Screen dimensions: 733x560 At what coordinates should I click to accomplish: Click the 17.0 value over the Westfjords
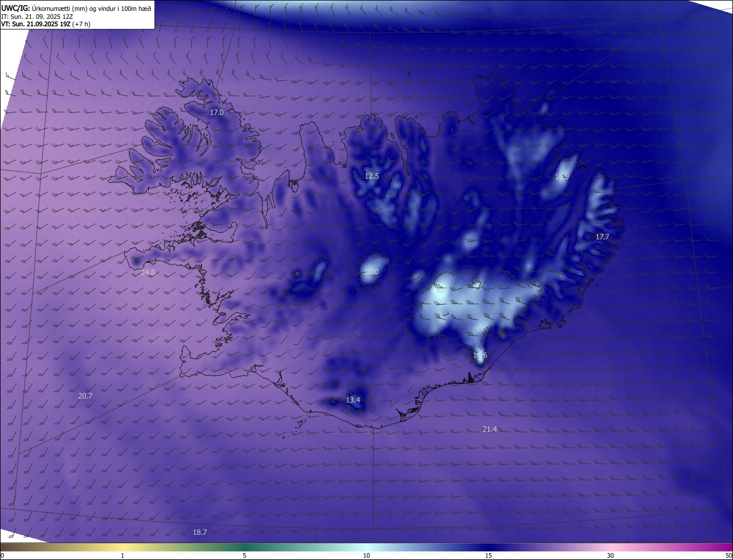click(216, 113)
